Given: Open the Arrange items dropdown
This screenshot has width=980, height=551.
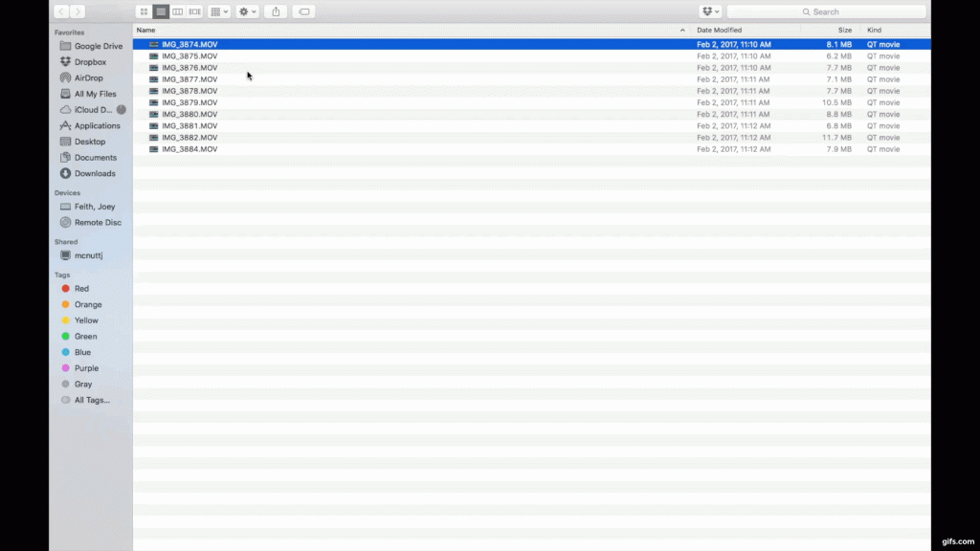Looking at the screenshot, I should click(x=219, y=11).
